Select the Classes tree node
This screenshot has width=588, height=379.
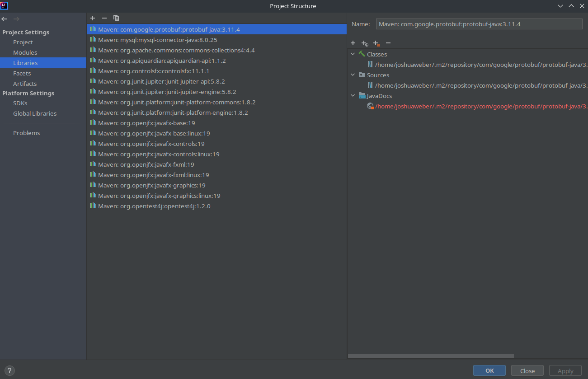[x=376, y=54]
